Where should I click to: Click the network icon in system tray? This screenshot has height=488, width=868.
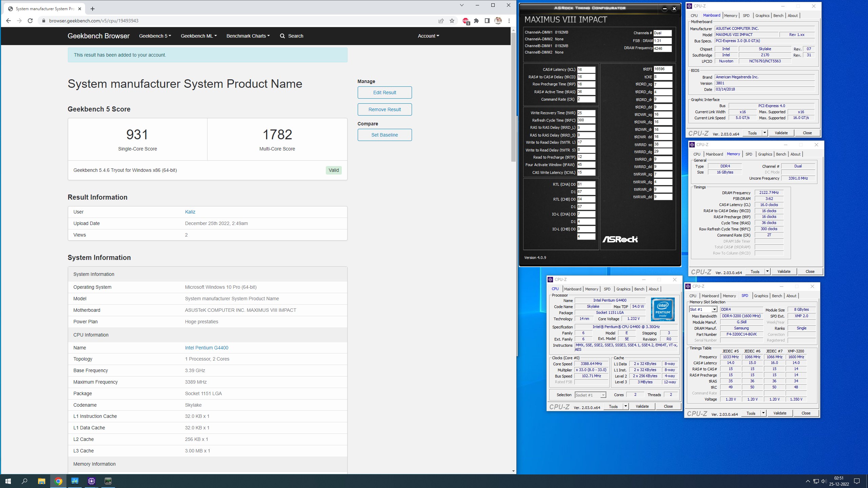816,481
